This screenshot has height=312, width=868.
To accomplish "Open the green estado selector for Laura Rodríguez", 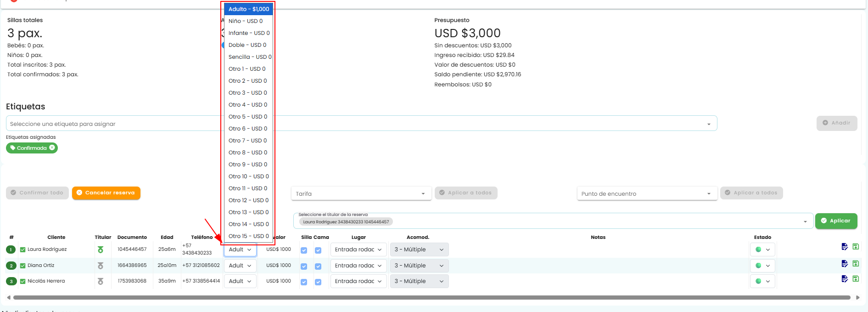I will coord(763,250).
